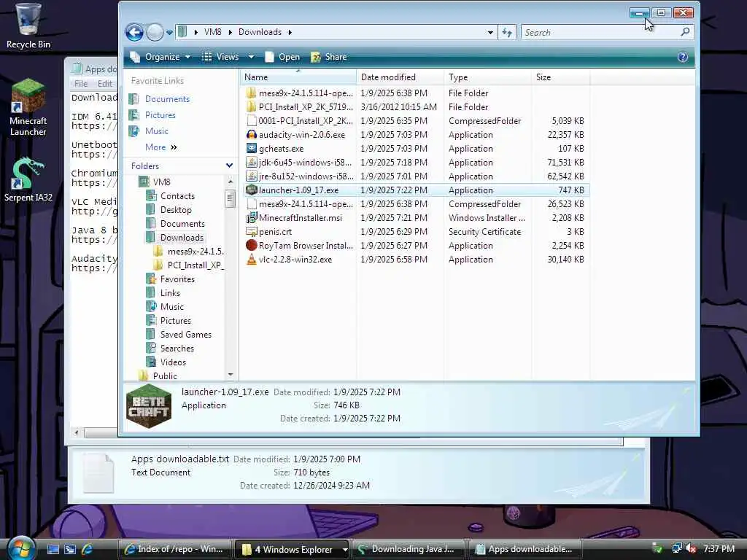747x560 pixels.
Task: Select the launcher-1.09_17.exe Betacraft icon
Action: coord(252,190)
